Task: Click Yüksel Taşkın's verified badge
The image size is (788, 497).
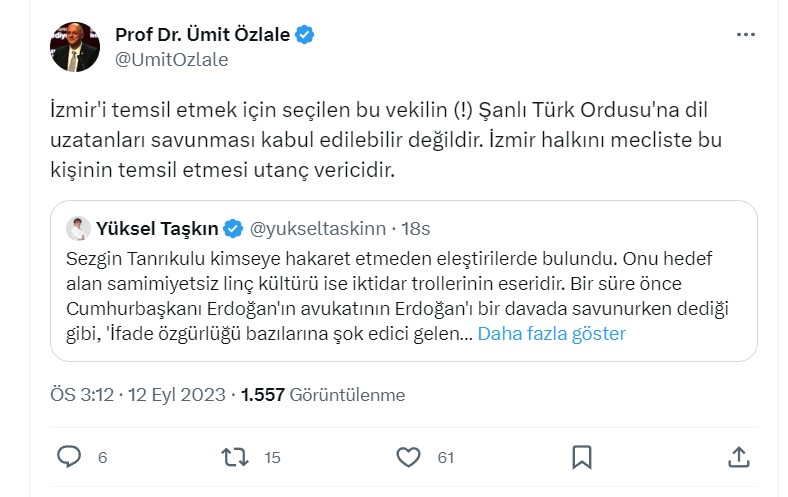Action: click(233, 229)
